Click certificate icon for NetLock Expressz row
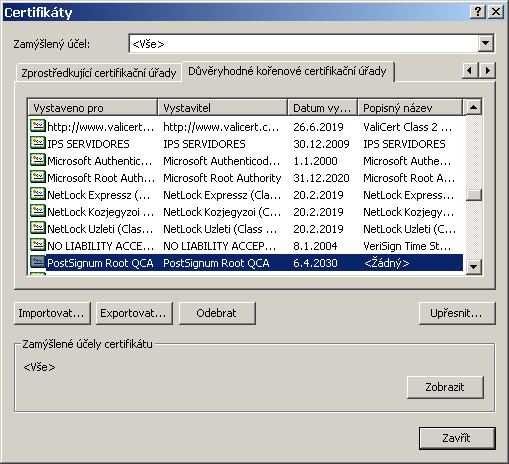The height and width of the screenshot is (464, 509). pyautogui.click(x=38, y=194)
